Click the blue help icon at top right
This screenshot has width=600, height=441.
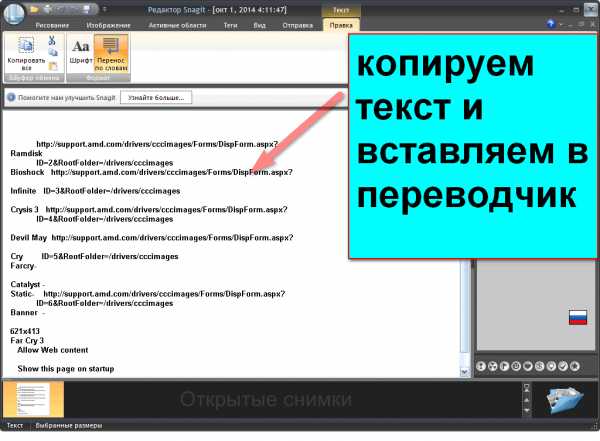551,24
